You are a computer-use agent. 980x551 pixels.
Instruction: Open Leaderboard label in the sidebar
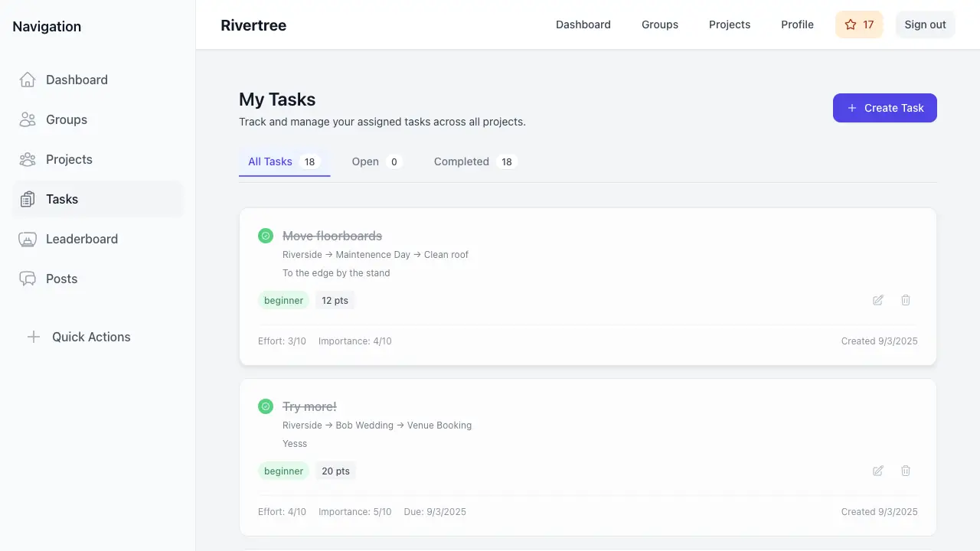[x=82, y=239]
